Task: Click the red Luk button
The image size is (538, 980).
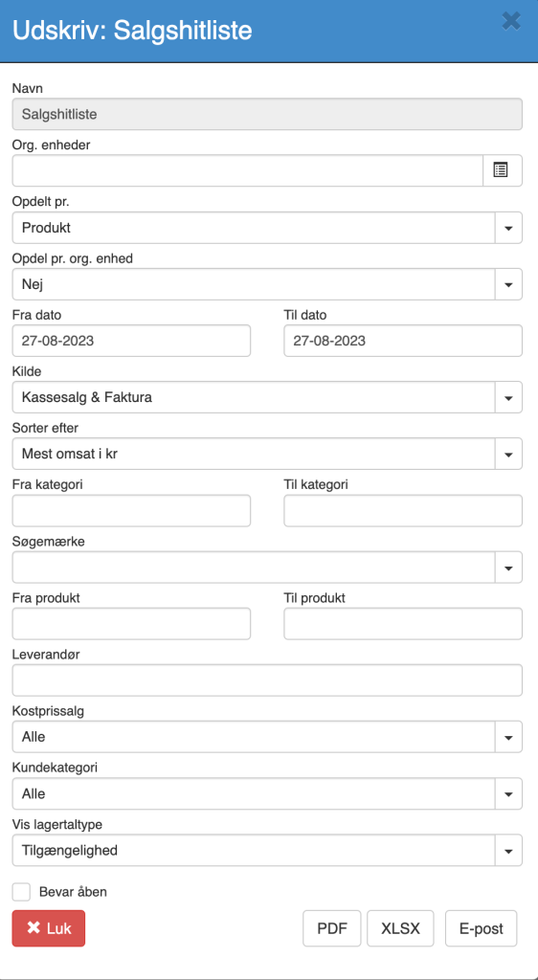Action: (49, 928)
